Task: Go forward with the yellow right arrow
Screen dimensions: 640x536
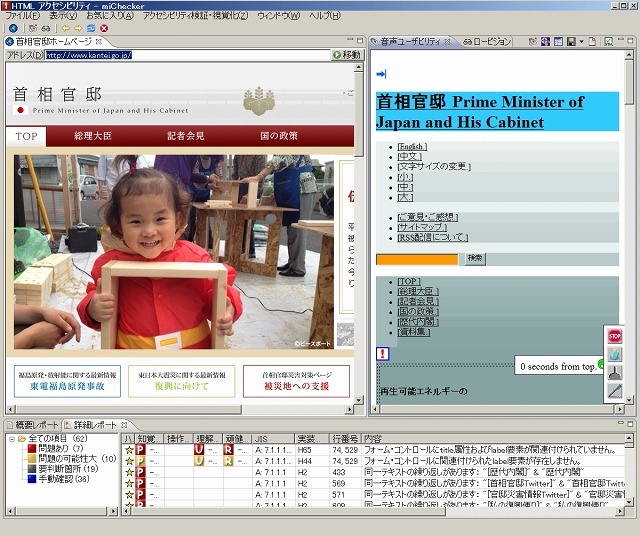Action: (78, 28)
